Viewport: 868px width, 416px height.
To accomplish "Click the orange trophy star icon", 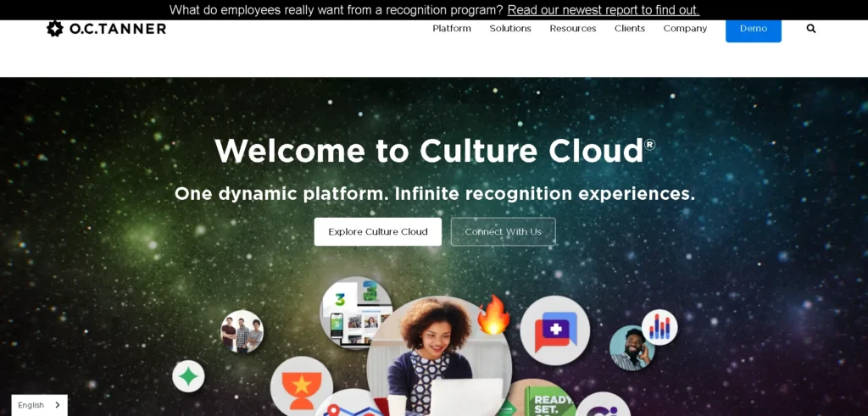I will pos(302,387).
